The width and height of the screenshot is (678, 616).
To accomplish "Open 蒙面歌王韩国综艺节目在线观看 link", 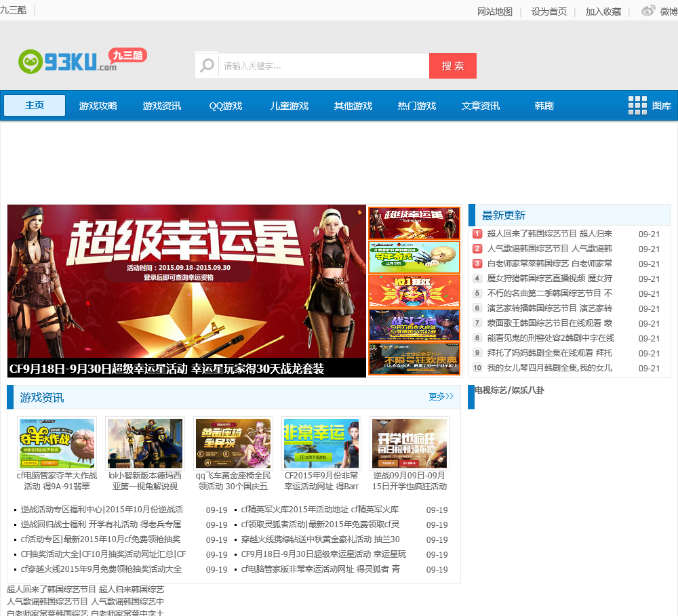I will (x=550, y=323).
